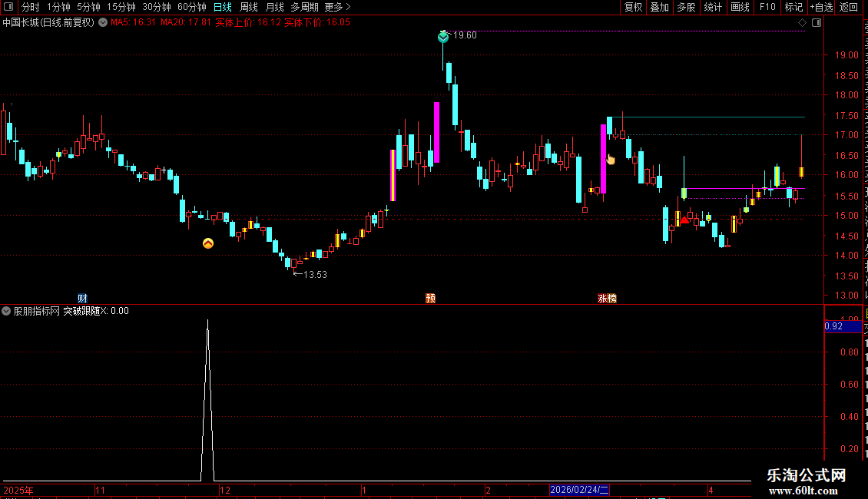Click the red triangle signal on the candlestick chart
This screenshot has height=499, width=868.
coord(684,220)
